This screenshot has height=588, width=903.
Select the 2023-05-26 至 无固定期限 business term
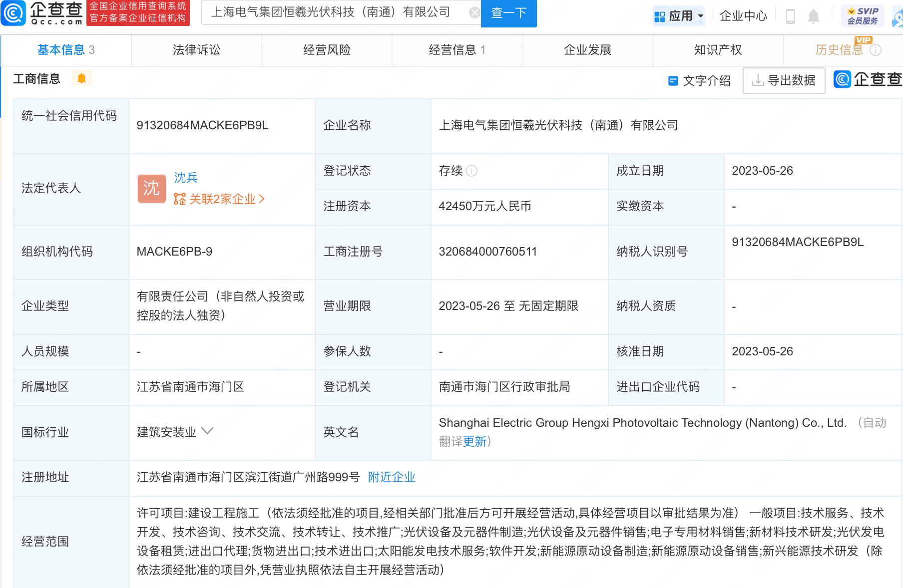(x=508, y=306)
